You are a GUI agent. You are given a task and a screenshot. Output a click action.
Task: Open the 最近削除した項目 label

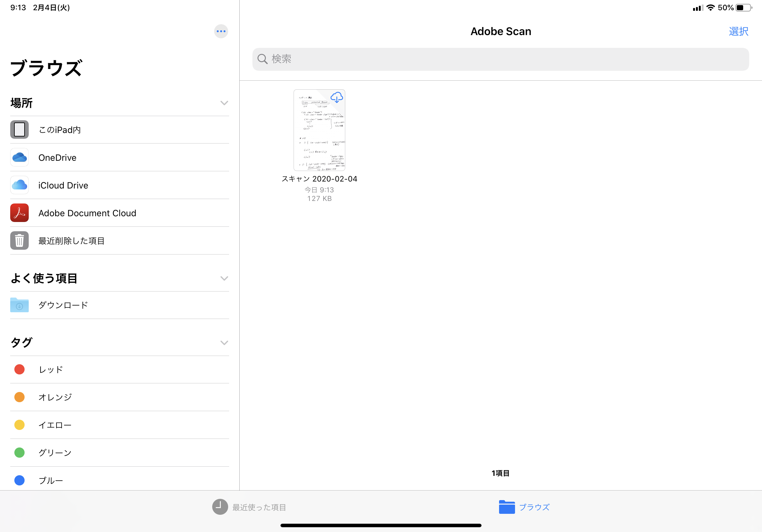point(72,241)
